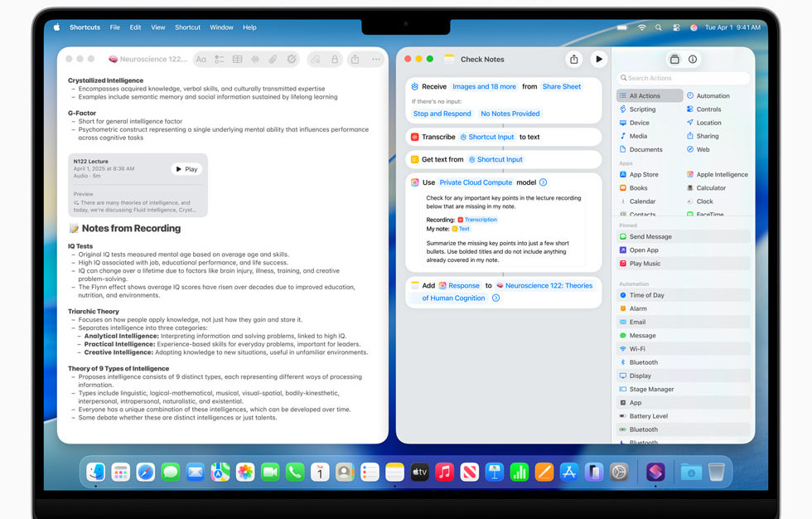Screen dimensions: 812x519
Task: Click the Search Actions field
Action: (684, 78)
